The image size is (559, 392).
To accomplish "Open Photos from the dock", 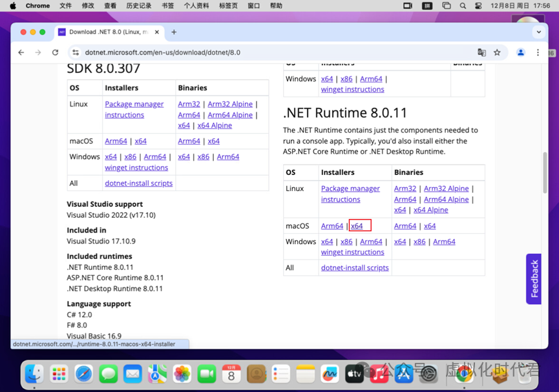I will pos(182,374).
